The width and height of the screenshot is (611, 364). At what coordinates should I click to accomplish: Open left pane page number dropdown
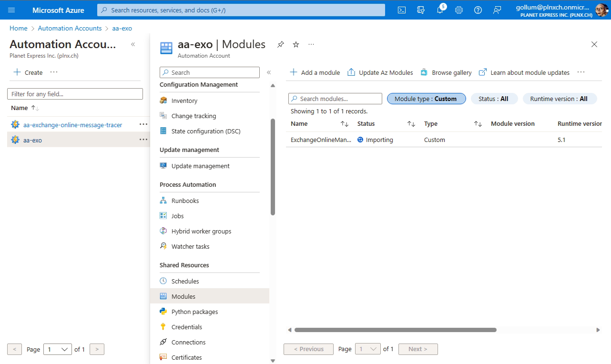57,349
